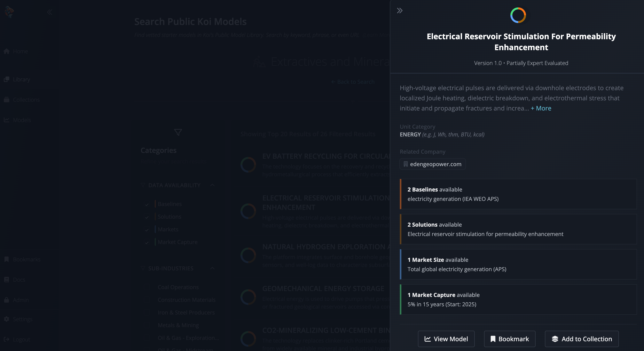
Task: Click the building icon on company chip
Action: pyautogui.click(x=405, y=164)
